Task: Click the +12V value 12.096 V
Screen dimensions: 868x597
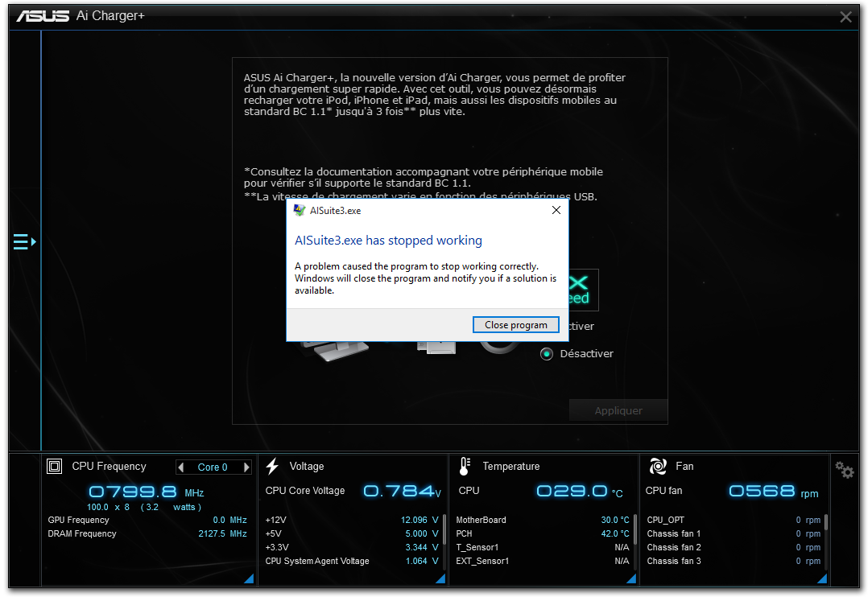Action: click(x=419, y=520)
